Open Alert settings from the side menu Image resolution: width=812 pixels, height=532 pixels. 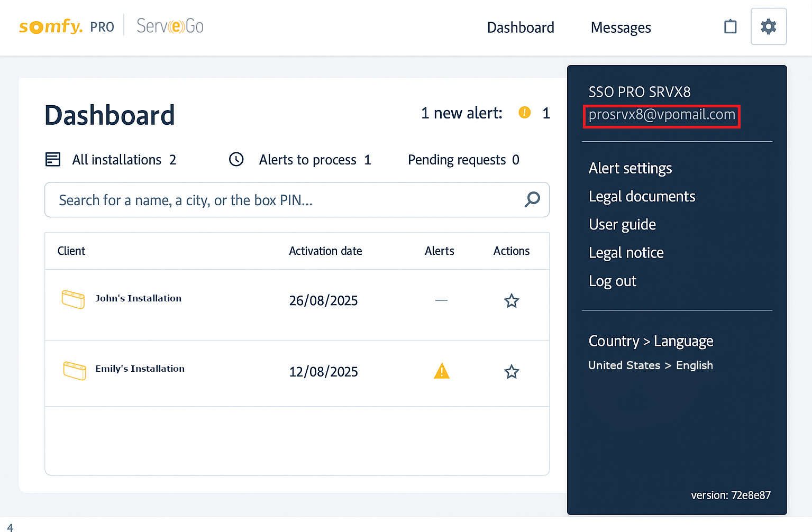tap(629, 168)
